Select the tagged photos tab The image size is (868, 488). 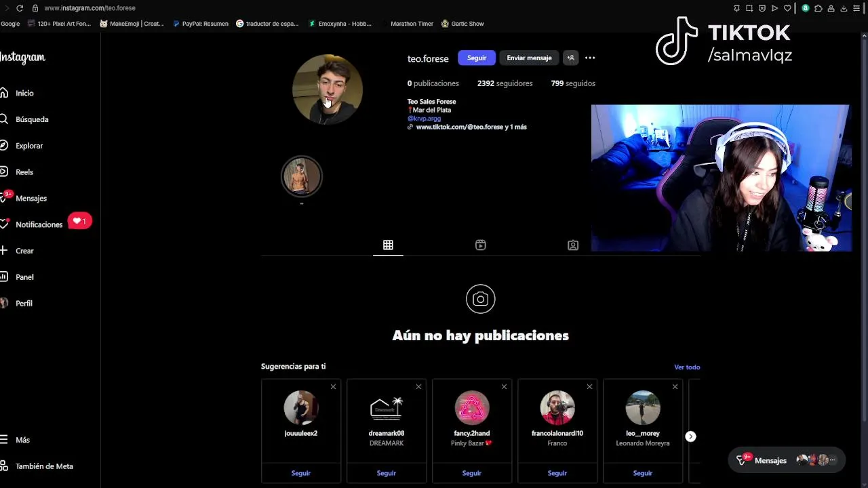pos(573,245)
